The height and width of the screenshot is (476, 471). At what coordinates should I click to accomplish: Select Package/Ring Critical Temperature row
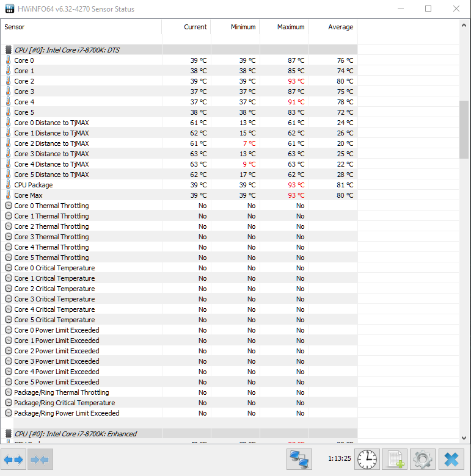click(179, 403)
